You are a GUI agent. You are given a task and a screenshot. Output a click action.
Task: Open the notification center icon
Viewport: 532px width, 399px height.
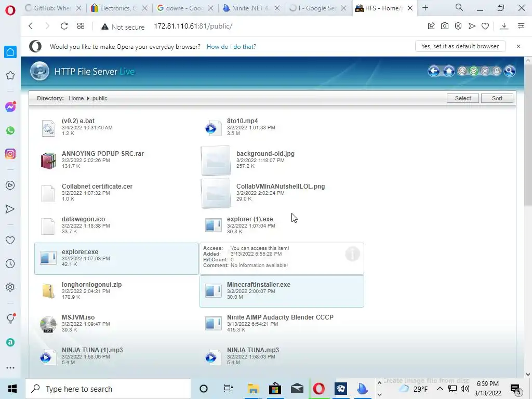516,389
